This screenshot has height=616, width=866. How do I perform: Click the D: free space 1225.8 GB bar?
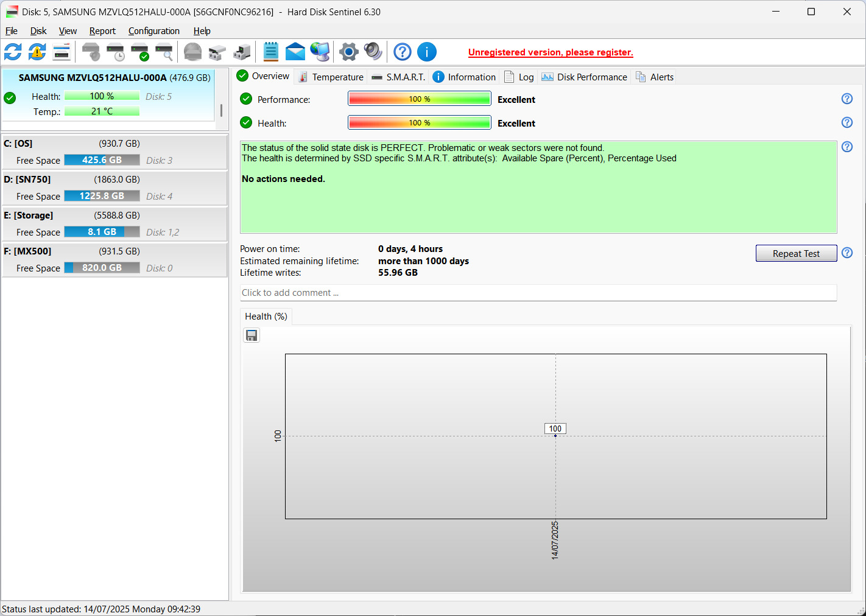click(102, 196)
